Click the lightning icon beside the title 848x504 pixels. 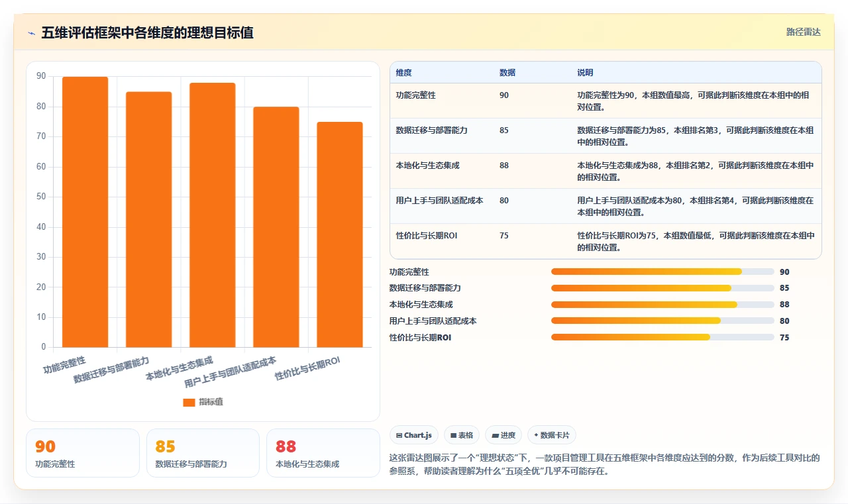[31, 33]
